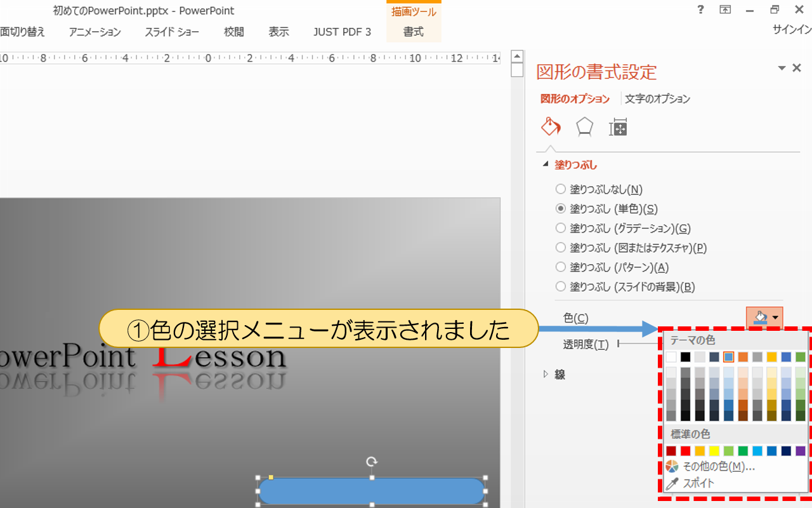The width and height of the screenshot is (812, 508).
Task: Open the 表示 ribbon tab
Action: [x=278, y=32]
